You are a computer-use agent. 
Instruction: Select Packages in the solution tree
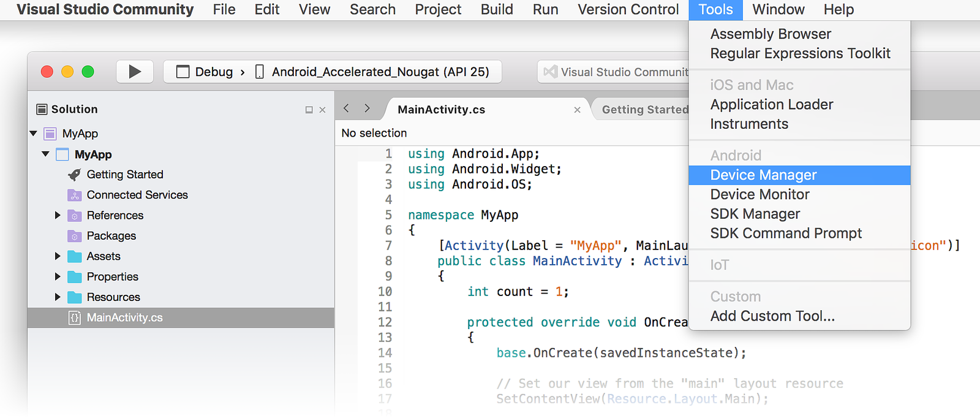[x=111, y=236]
